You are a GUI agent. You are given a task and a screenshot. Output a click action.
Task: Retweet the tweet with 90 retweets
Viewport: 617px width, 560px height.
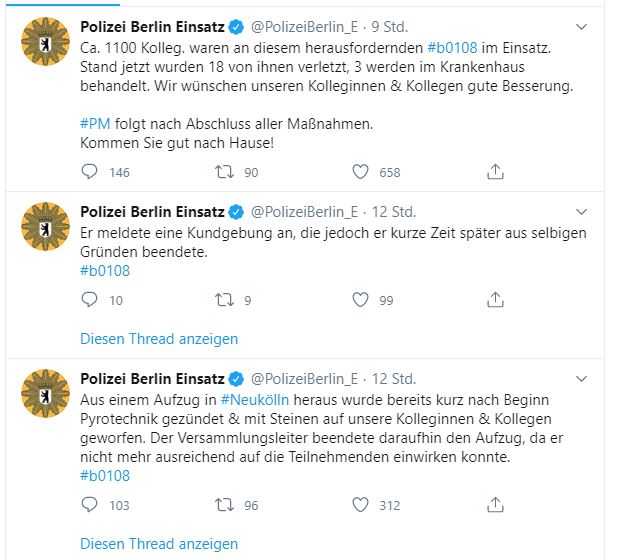point(225,172)
